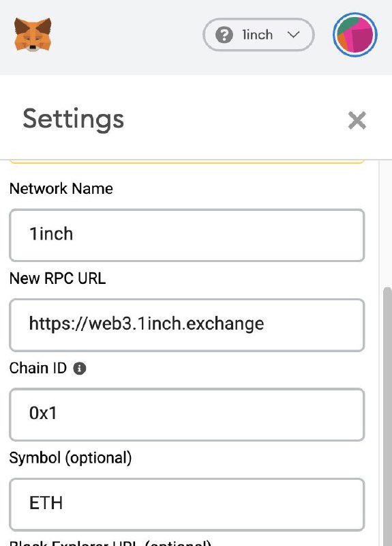Show the Chain ID info tooltip icon
The height and width of the screenshot is (546, 392).
pos(79,368)
